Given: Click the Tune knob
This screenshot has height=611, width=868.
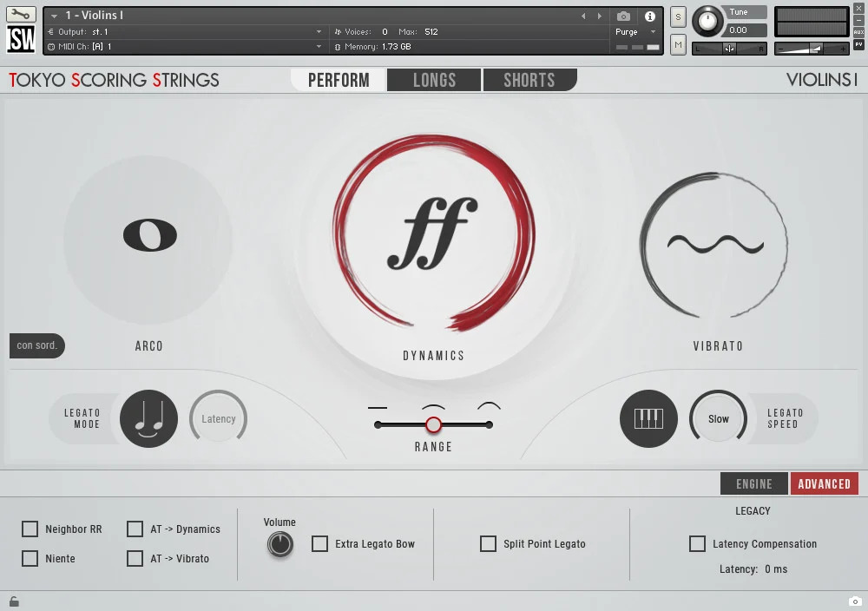Looking at the screenshot, I should coord(707,21).
